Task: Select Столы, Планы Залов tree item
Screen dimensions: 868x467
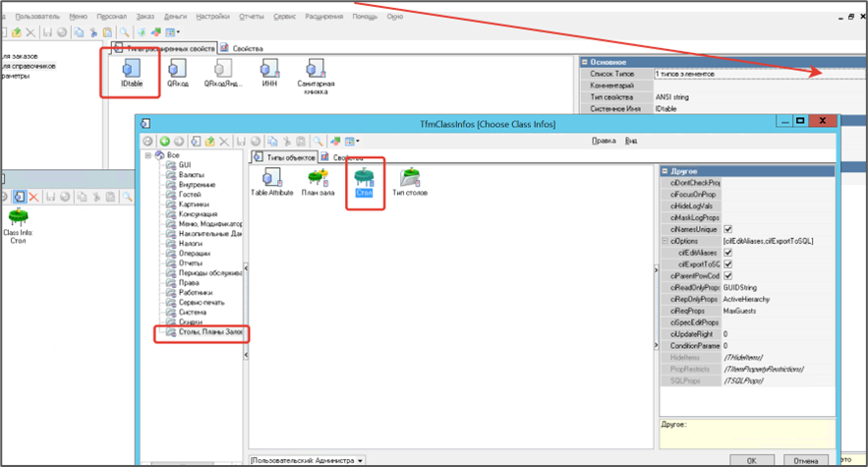Action: (x=206, y=334)
